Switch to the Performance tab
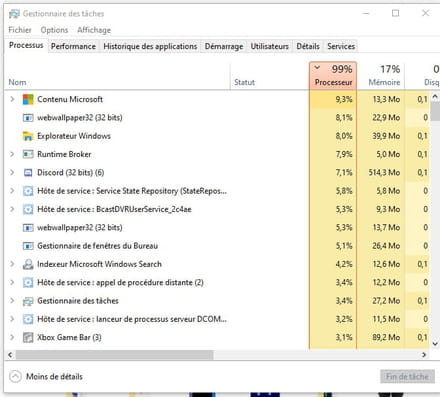 (73, 46)
